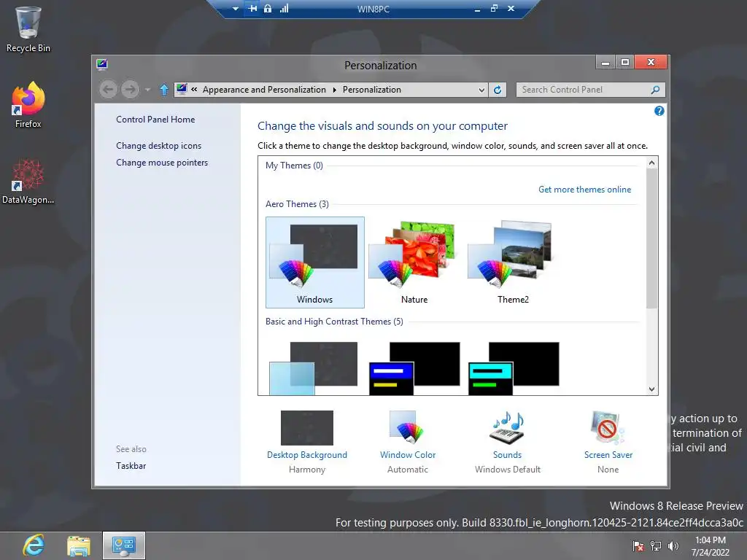This screenshot has width=747, height=560.
Task: Click the None label under Screen Saver
Action: pos(608,470)
